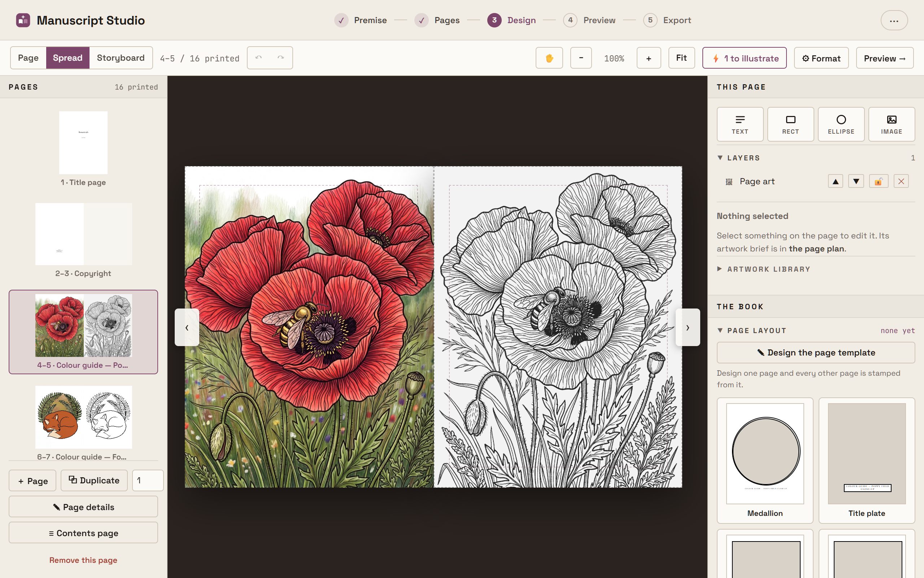Click the duplicate count input field
The width and height of the screenshot is (924, 578).
click(x=148, y=480)
